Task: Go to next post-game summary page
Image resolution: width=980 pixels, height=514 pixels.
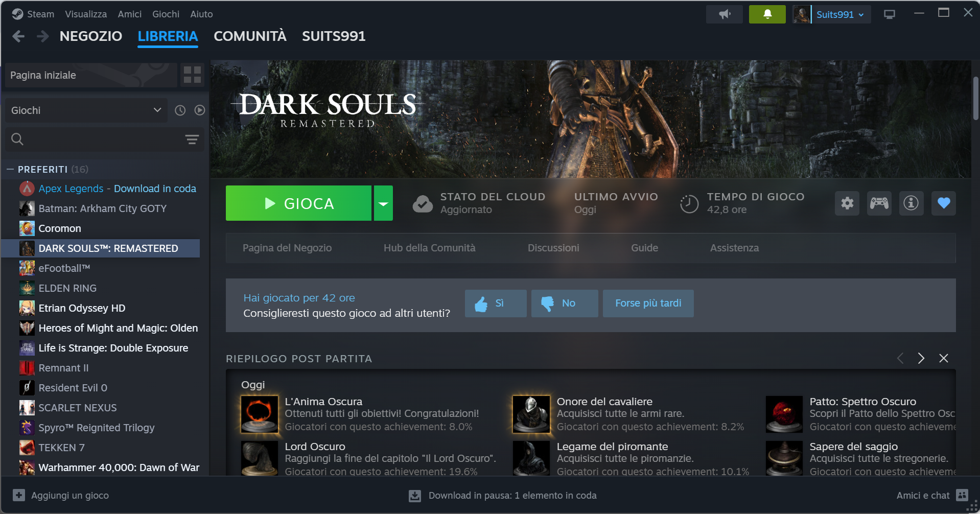Action: tap(921, 358)
